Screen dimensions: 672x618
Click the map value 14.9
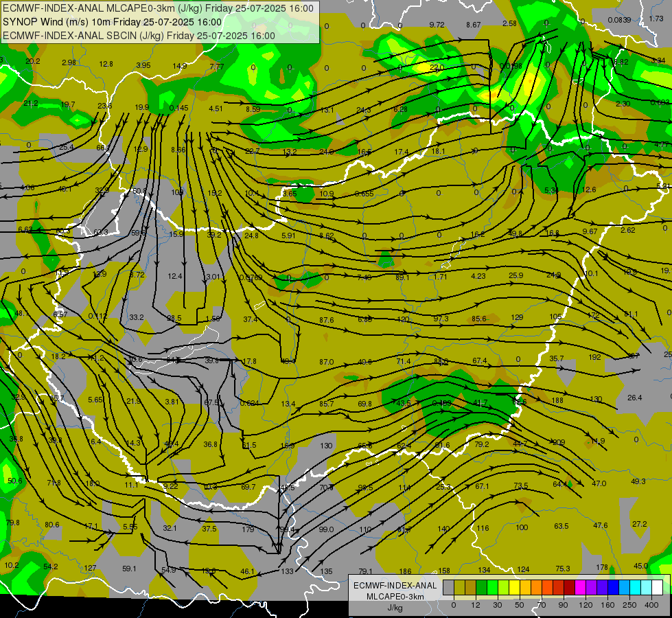pos(180,66)
